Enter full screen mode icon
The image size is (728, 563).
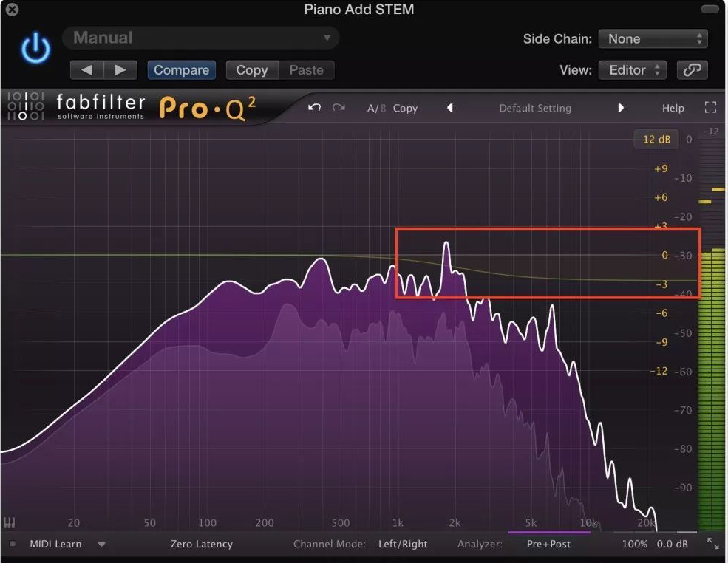(710, 108)
